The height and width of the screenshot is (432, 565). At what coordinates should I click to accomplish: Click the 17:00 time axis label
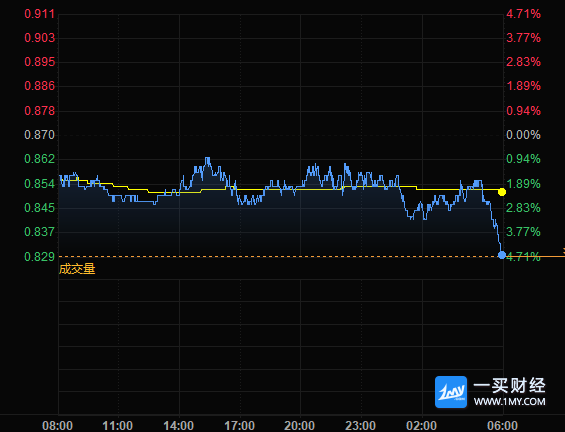click(239, 426)
